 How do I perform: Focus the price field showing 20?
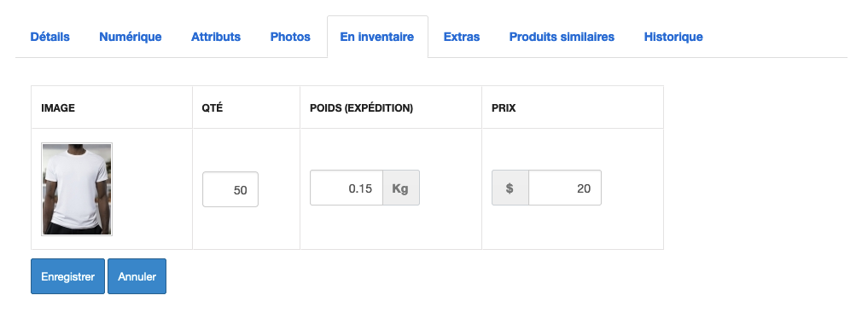tap(565, 188)
